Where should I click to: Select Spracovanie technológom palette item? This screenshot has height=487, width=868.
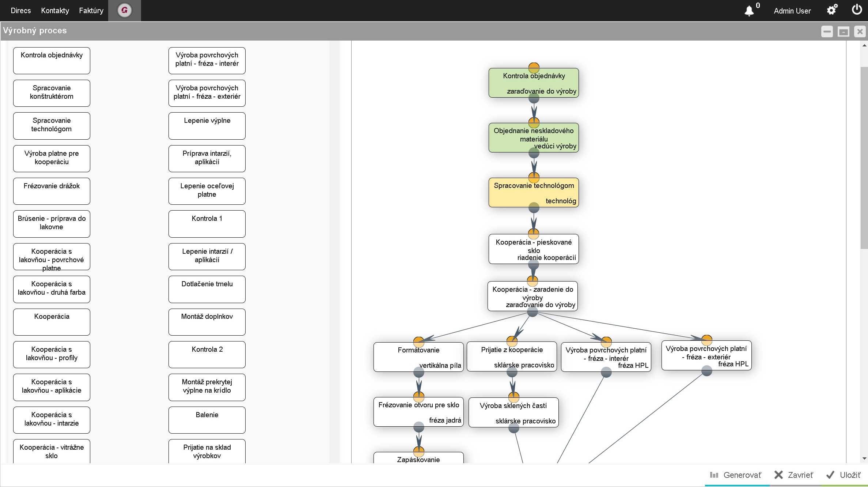click(52, 126)
